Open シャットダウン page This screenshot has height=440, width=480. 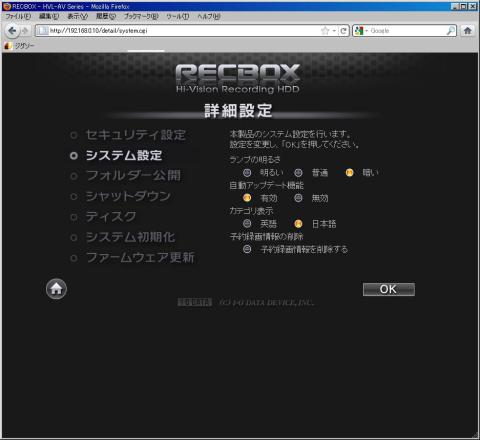[x=128, y=196]
